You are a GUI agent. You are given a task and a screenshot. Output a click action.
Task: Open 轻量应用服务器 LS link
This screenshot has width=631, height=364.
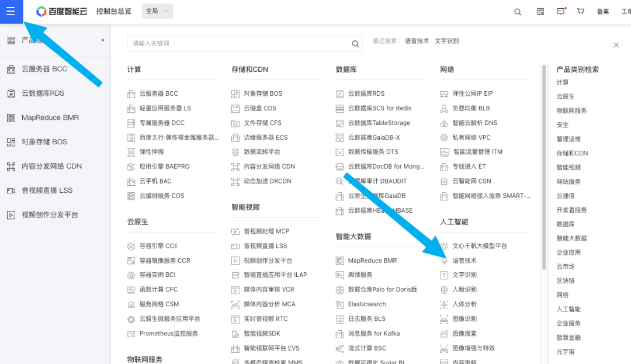tap(165, 108)
